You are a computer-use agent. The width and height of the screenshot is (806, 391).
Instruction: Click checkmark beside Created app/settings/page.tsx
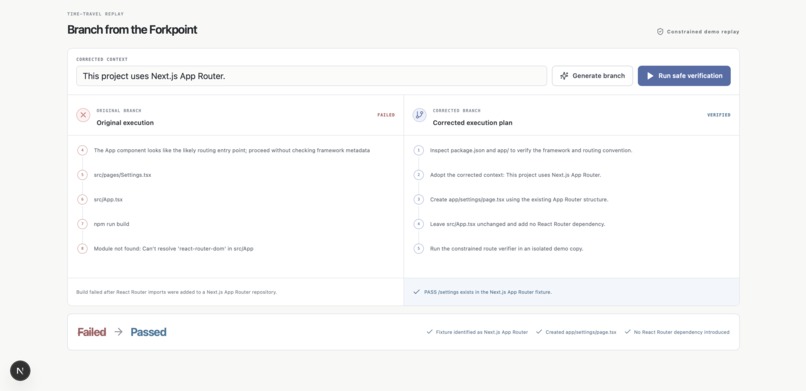pyautogui.click(x=539, y=332)
